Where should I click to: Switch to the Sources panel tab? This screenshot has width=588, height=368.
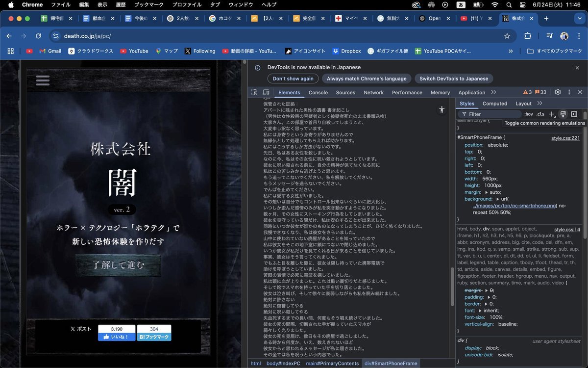pyautogui.click(x=345, y=92)
